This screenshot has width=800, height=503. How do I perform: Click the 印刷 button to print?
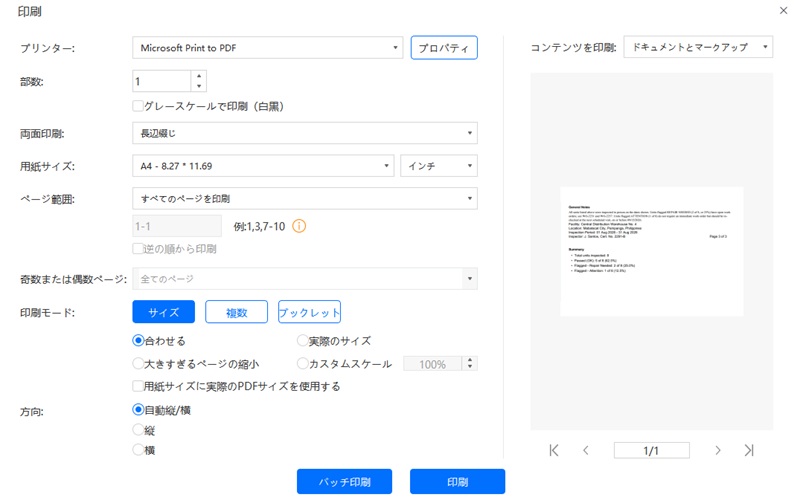[x=457, y=482]
